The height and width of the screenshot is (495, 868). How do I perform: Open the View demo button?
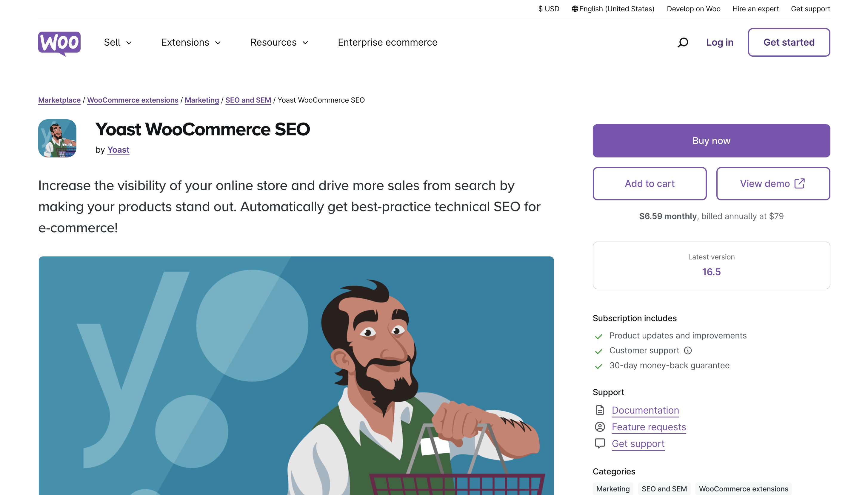click(x=773, y=184)
